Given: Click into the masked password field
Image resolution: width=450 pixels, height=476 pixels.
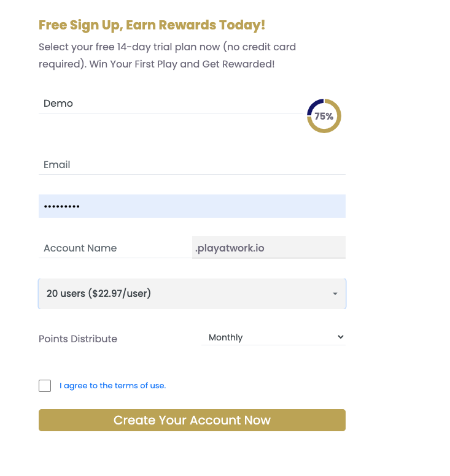Looking at the screenshot, I should [192, 207].
